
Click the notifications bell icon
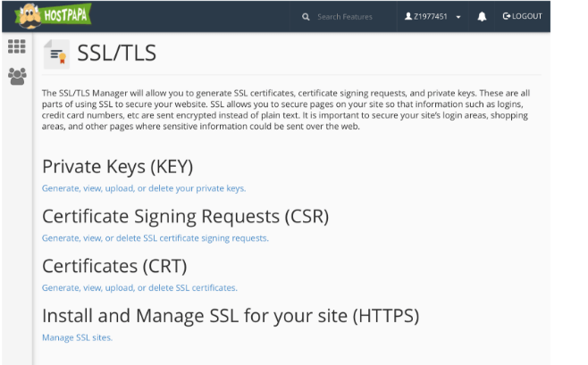pyautogui.click(x=482, y=16)
